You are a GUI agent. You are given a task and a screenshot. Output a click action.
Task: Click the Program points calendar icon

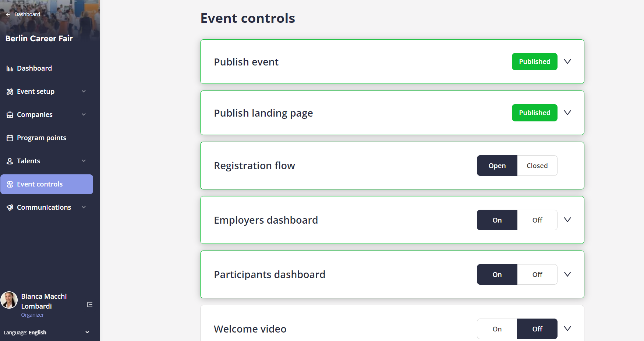pos(10,138)
